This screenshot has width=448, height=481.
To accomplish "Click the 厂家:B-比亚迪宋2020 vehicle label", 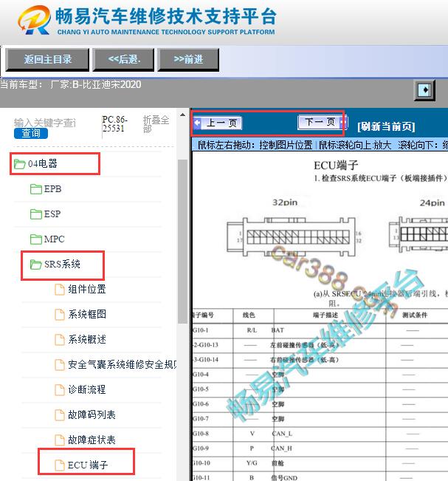I will coord(96,84).
